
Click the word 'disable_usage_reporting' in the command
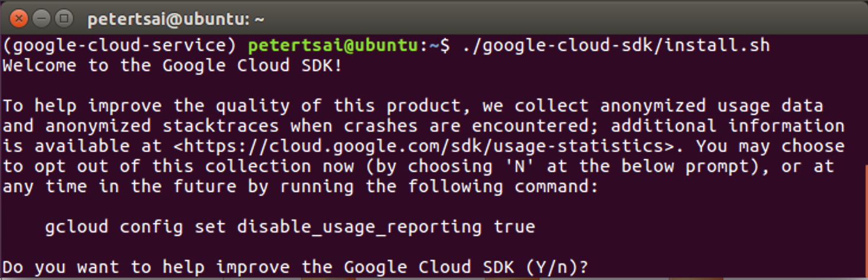point(359,227)
